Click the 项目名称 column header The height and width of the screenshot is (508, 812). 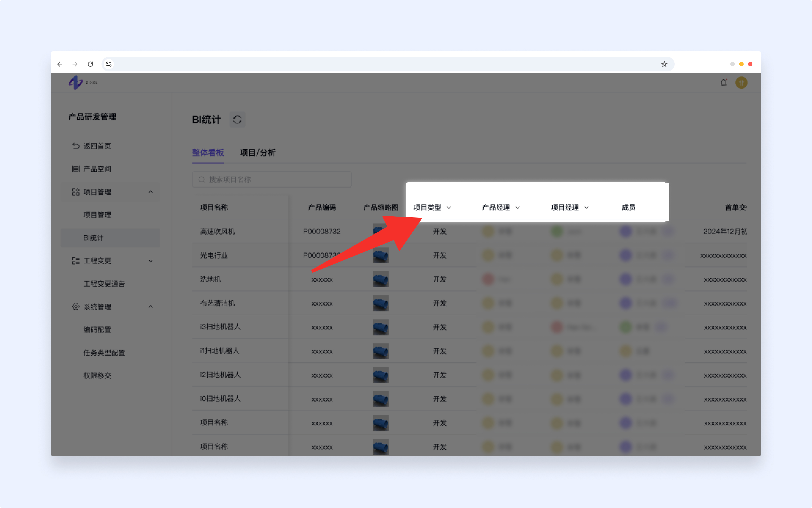coord(214,208)
